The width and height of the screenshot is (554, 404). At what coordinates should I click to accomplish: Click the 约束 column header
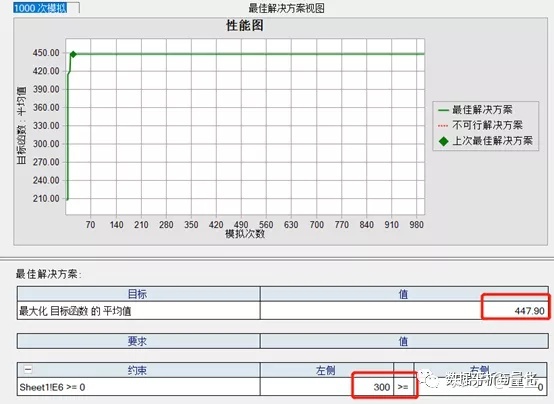(138, 370)
